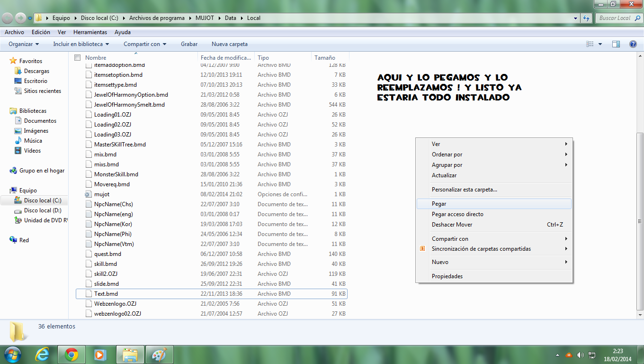Launch Internet Explorer from the taskbar
This screenshot has height=364, width=644.
(x=43, y=355)
